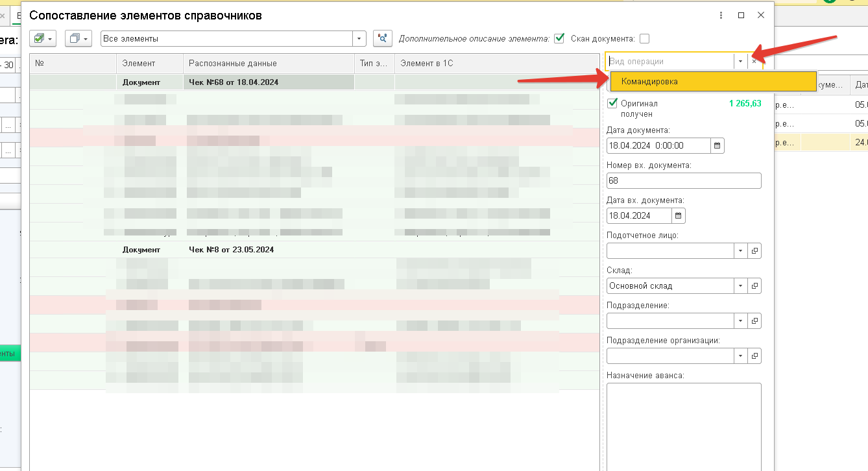Uncheck the "Оригинал получен" checkbox
Viewport: 868px width, 471px height.
coord(612,103)
